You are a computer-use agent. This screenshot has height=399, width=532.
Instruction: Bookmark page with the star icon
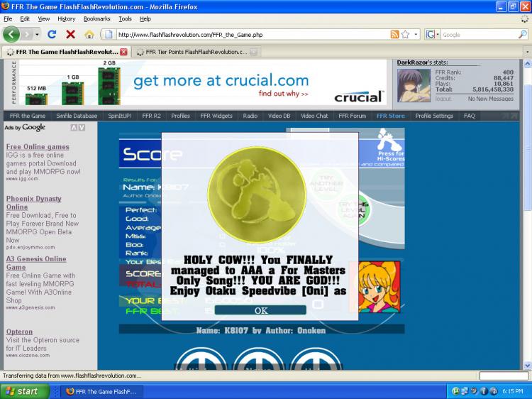405,34
